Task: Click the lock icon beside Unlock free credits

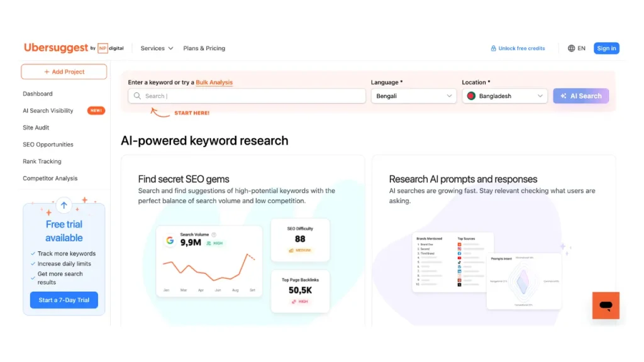Action: tap(493, 48)
